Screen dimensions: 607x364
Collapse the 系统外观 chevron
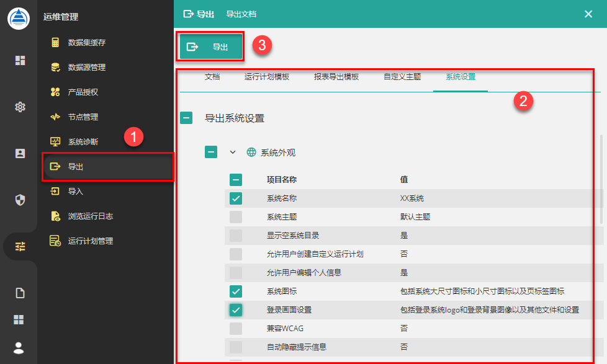[233, 152]
